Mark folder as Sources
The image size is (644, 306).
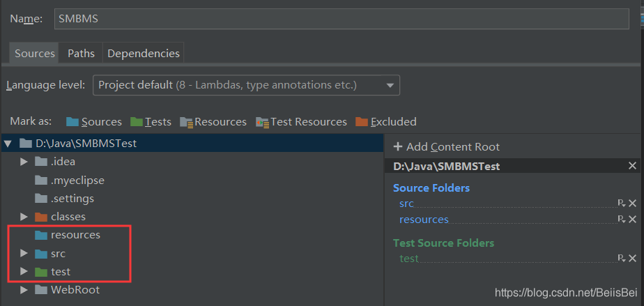(x=94, y=122)
